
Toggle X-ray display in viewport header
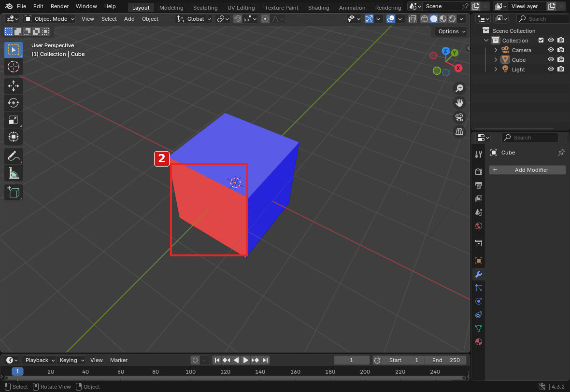pyautogui.click(x=412, y=19)
